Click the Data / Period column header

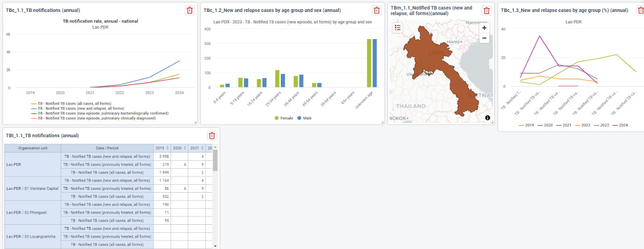[x=107, y=148]
